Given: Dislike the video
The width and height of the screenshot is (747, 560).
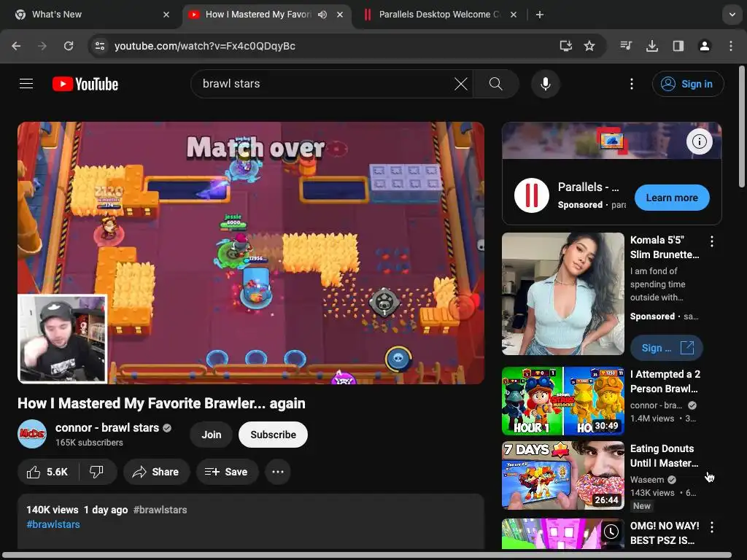Looking at the screenshot, I should [97, 472].
